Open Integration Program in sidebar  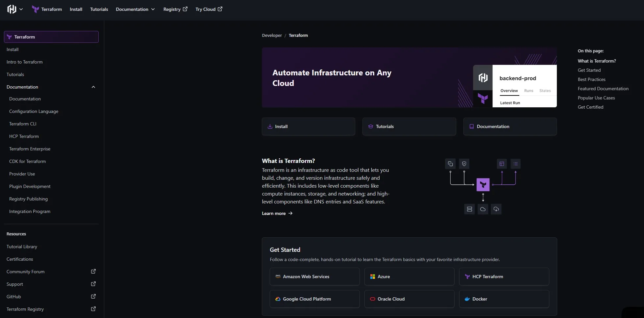30,211
